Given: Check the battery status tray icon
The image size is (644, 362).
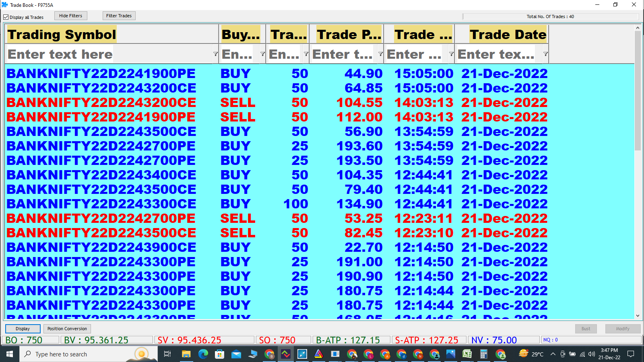Looking at the screenshot, I should coord(572,354).
